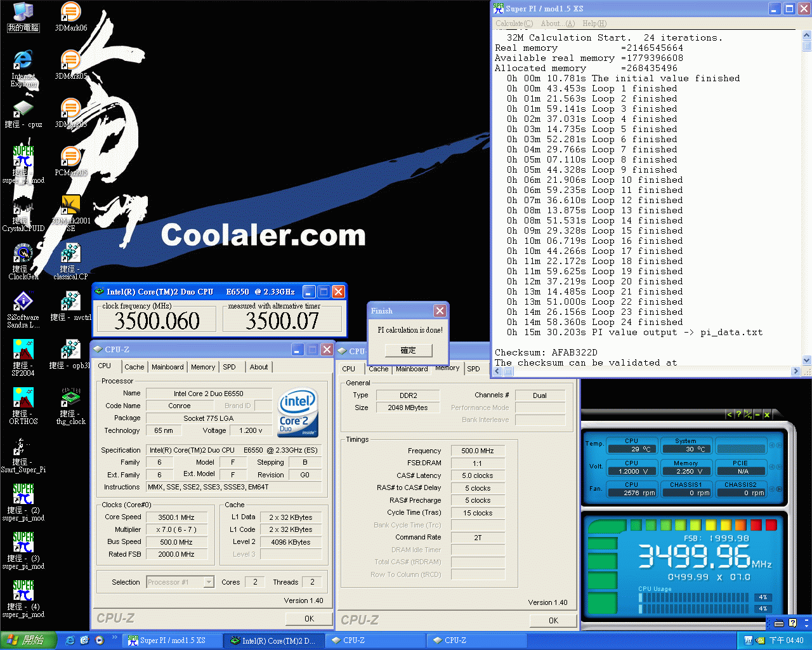Click the system clock showing 04:40
Screen dimensions: 812x650
[x=786, y=640]
